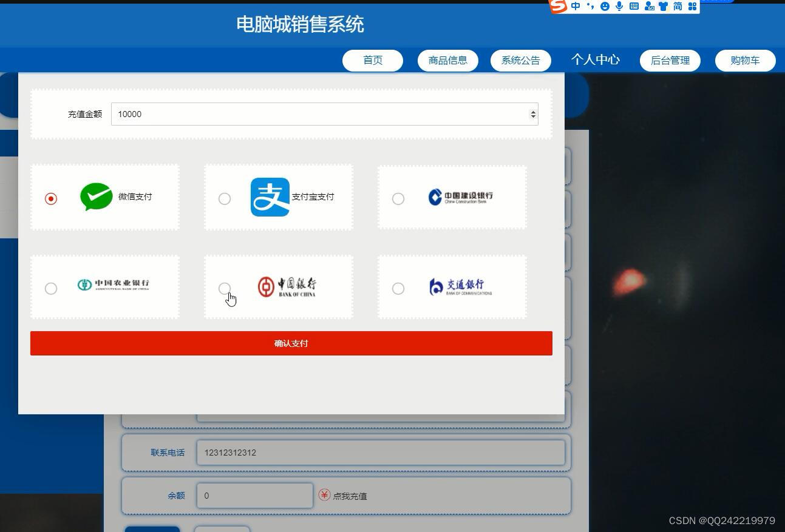This screenshot has height=532, width=785.
Task: Click 确认支付 confirm payment button
Action: coord(291,343)
